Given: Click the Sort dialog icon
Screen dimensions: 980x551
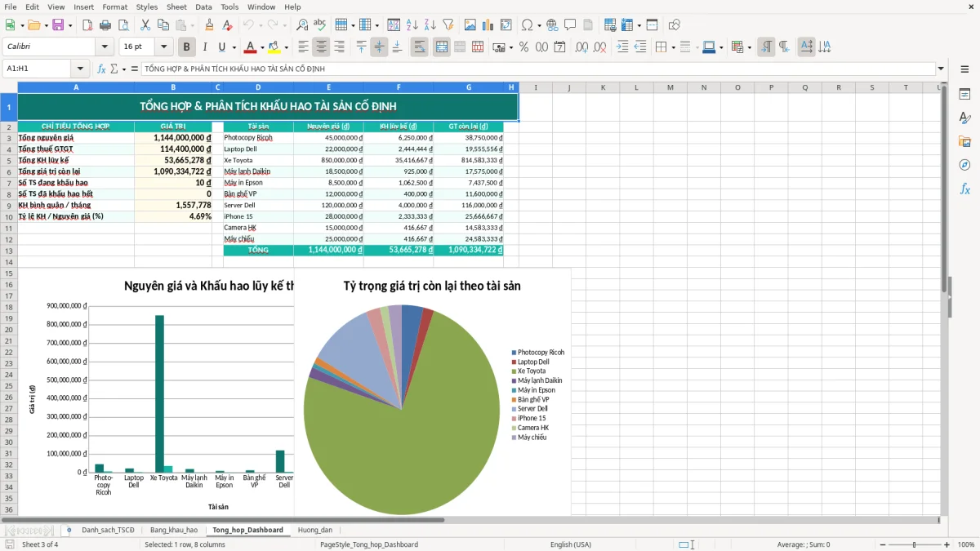Looking at the screenshot, I should [x=394, y=25].
